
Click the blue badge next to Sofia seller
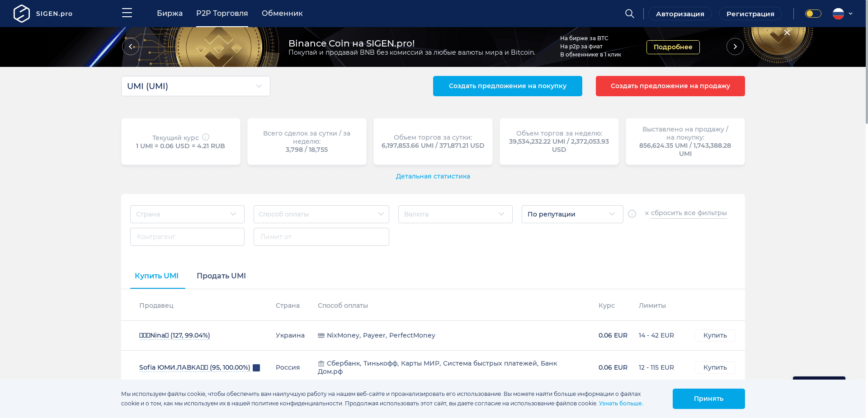(x=256, y=368)
